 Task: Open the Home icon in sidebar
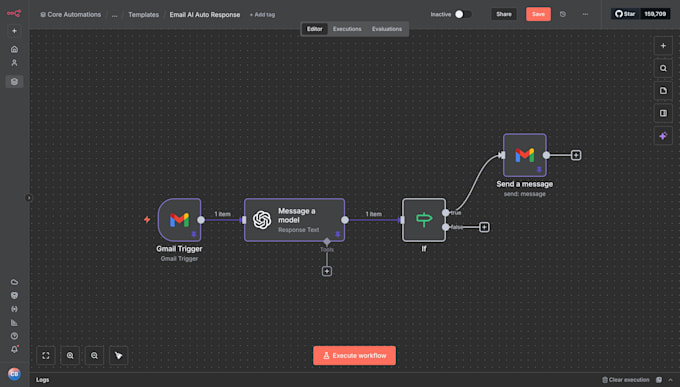click(14, 49)
